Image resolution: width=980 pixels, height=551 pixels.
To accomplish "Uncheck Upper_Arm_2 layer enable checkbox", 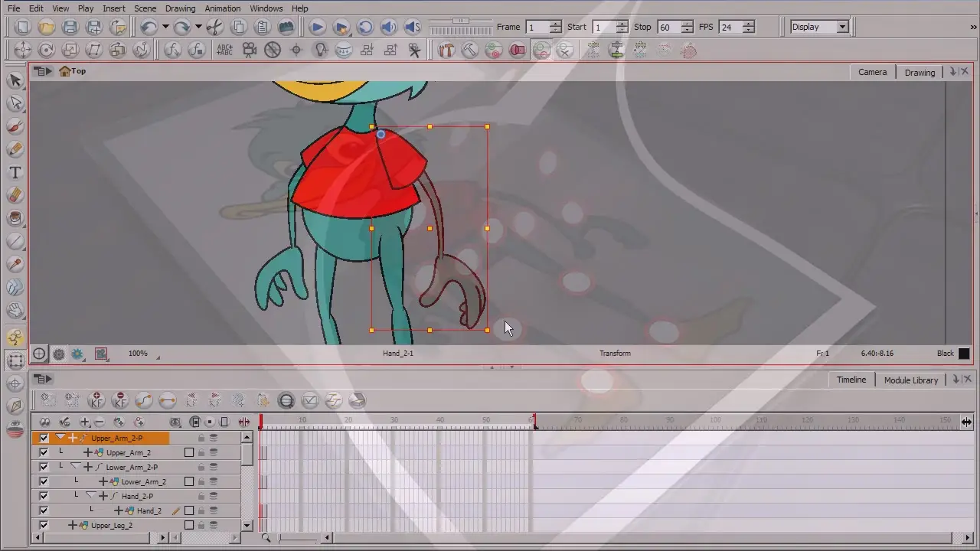I will point(44,452).
